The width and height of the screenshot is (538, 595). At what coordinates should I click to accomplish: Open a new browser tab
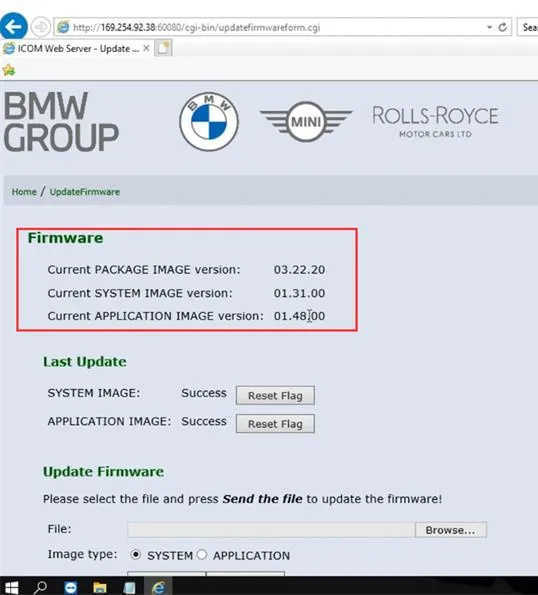[x=164, y=48]
